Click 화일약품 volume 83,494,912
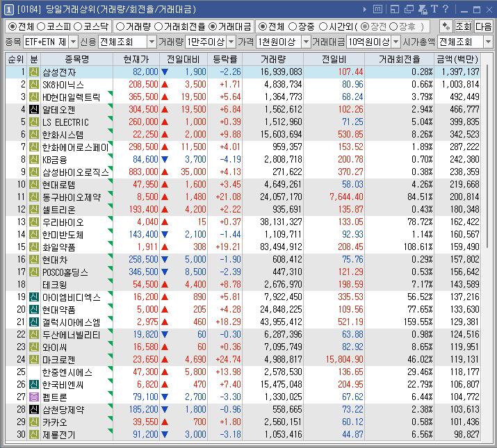Image resolution: width=497 pixels, height=448 pixels. (281, 247)
